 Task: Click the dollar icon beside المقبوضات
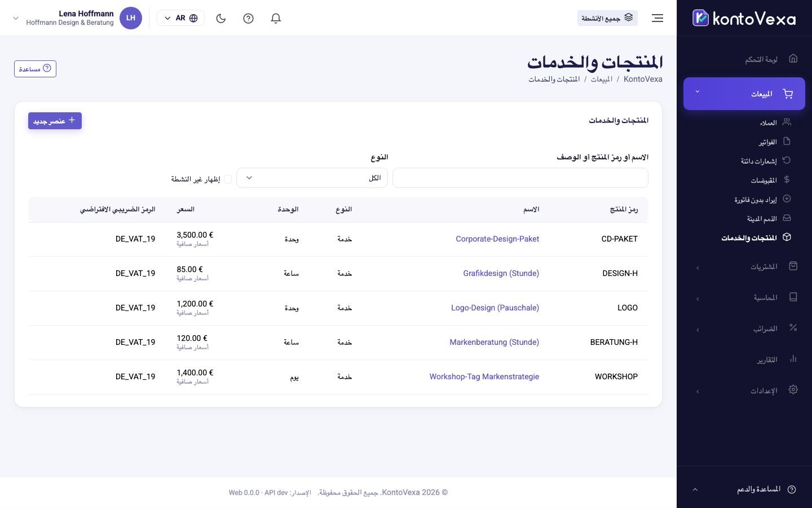(787, 179)
